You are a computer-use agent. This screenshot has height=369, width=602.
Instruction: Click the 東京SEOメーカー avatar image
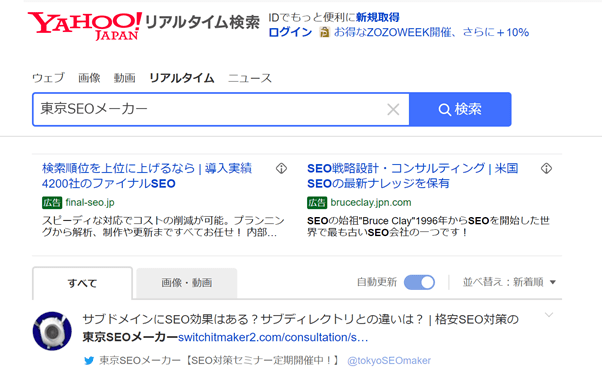click(x=52, y=331)
